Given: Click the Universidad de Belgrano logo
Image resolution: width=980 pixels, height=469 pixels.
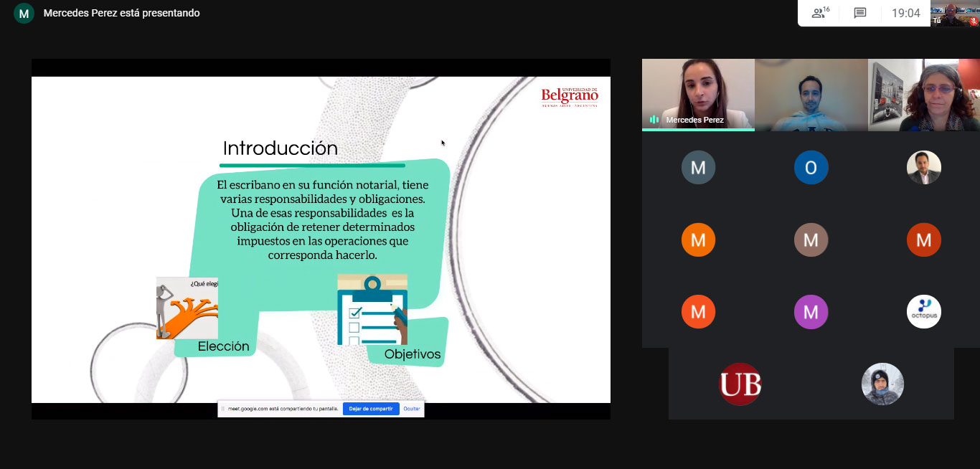Looking at the screenshot, I should click(570, 97).
